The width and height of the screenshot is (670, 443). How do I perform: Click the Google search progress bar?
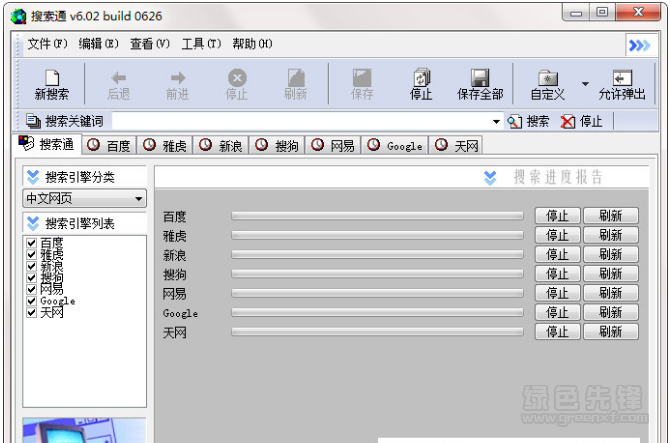click(377, 312)
